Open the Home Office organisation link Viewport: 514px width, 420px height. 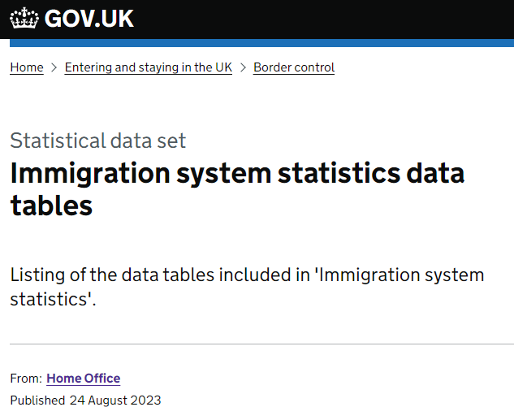coord(84,379)
